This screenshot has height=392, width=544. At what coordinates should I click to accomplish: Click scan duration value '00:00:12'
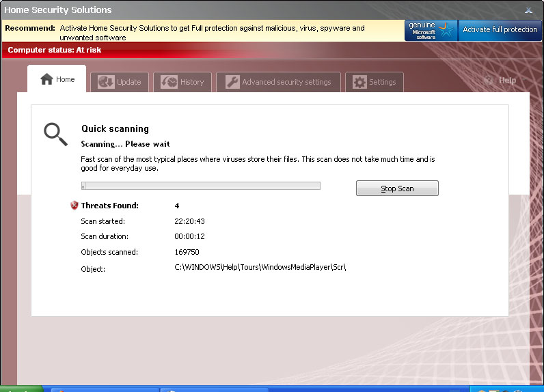189,236
